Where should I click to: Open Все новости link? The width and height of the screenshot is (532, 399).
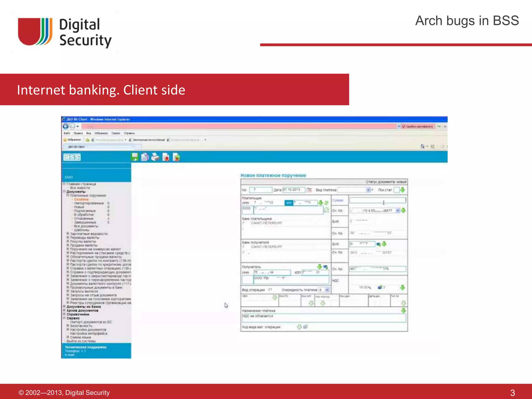pyautogui.click(x=80, y=188)
